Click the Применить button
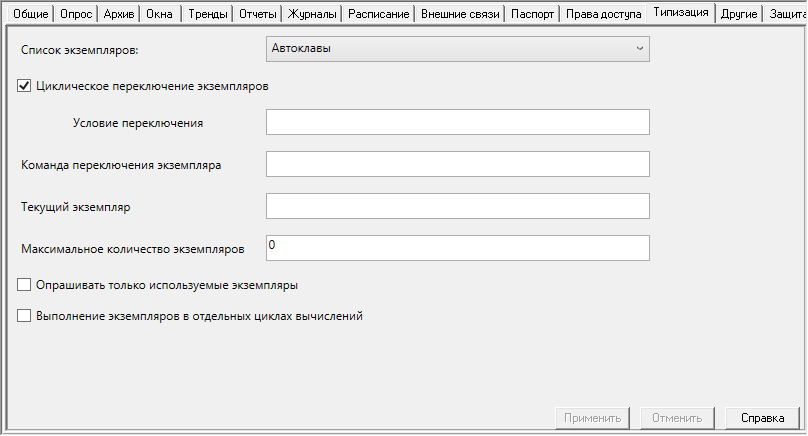Image resolution: width=808 pixels, height=436 pixels. (x=593, y=418)
